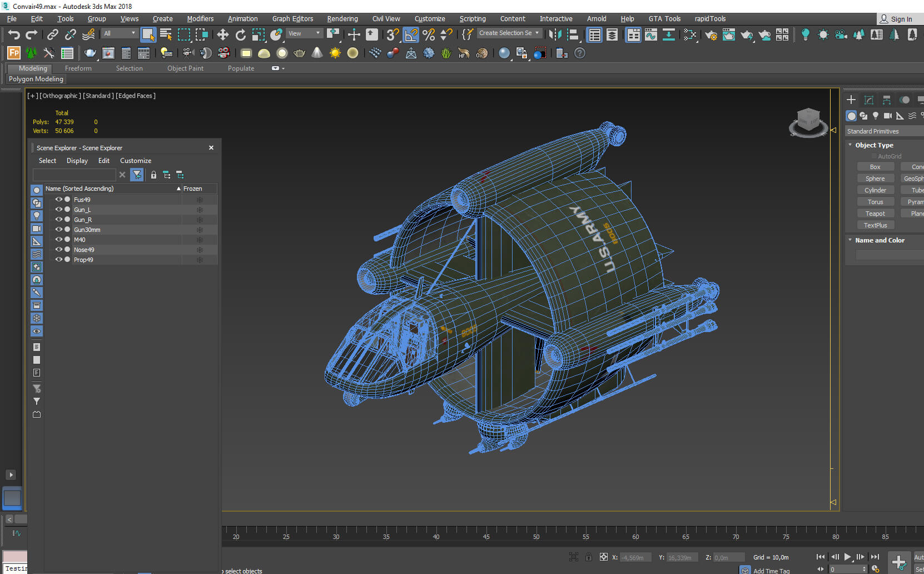924x574 pixels.
Task: Switch to the Freeform ribbon tab
Action: click(x=78, y=68)
